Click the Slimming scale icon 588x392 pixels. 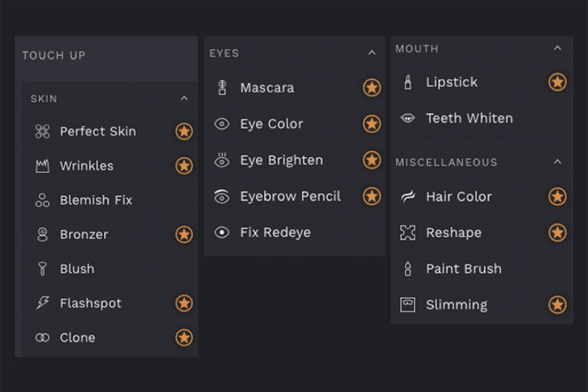pos(408,305)
